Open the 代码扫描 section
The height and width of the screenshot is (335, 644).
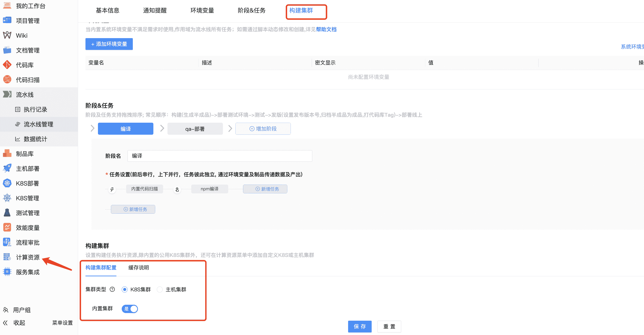point(27,79)
